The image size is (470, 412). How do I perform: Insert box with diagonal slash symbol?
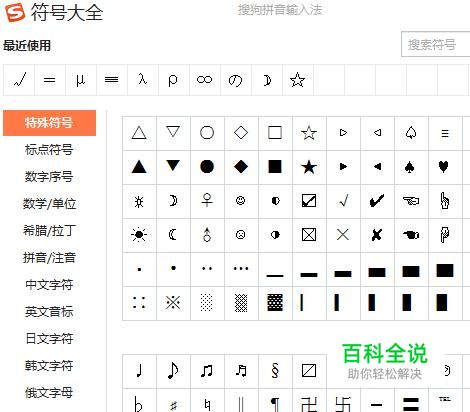309,370
